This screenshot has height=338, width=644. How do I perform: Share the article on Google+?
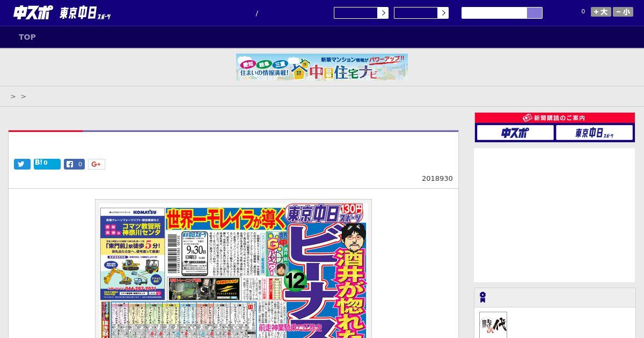[97, 164]
